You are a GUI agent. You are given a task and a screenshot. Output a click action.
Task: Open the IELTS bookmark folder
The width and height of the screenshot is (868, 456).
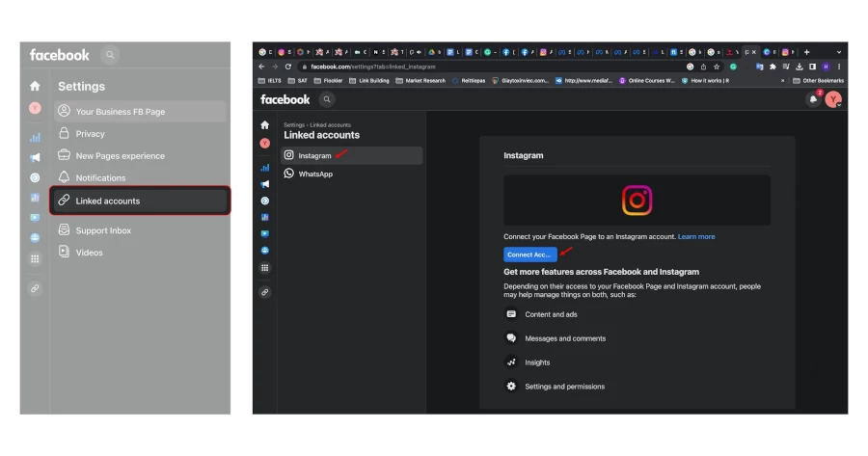(270, 81)
